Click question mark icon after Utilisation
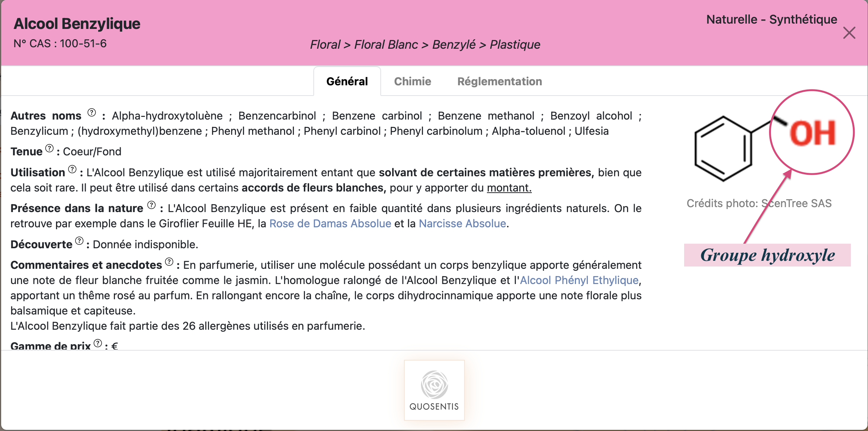This screenshot has height=431, width=868. click(x=72, y=169)
